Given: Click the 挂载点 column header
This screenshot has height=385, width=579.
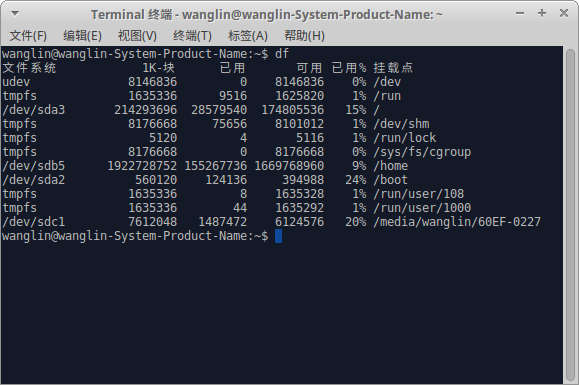Looking at the screenshot, I should point(393,68).
